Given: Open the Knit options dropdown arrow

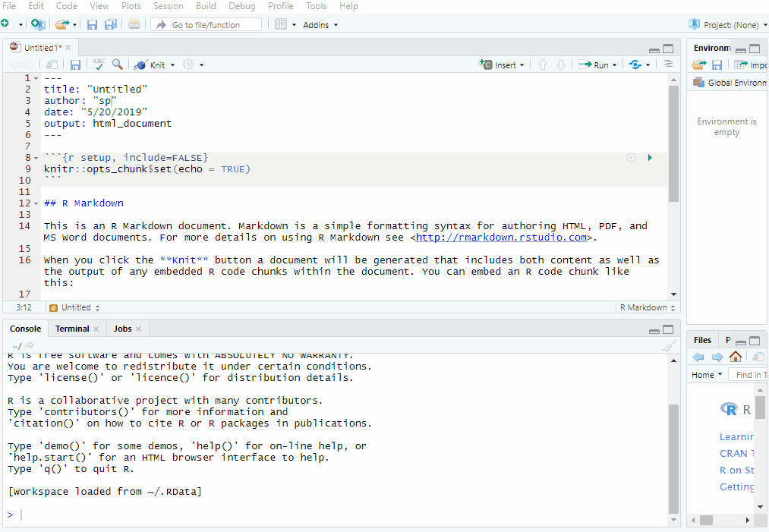Looking at the screenshot, I should pyautogui.click(x=172, y=65).
